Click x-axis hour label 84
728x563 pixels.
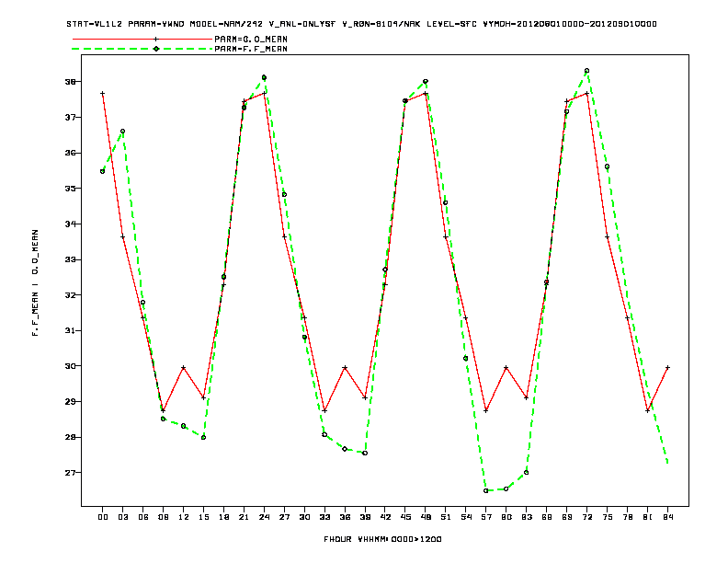pos(667,517)
